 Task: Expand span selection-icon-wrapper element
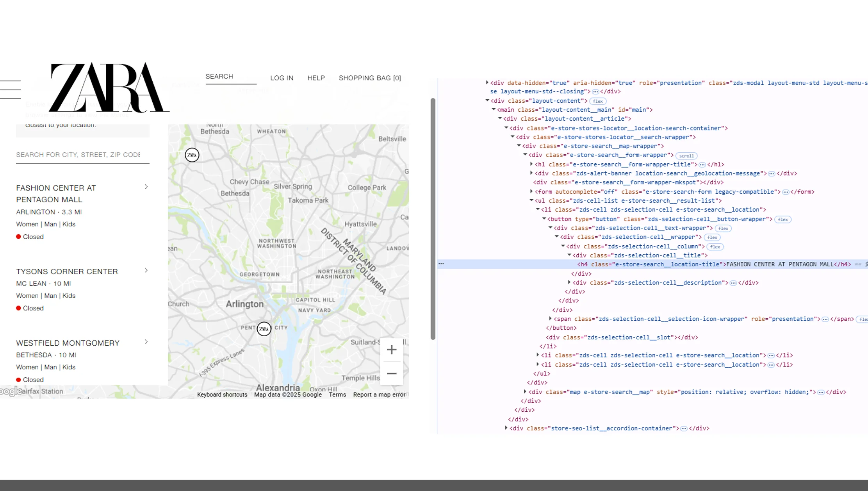click(x=550, y=319)
